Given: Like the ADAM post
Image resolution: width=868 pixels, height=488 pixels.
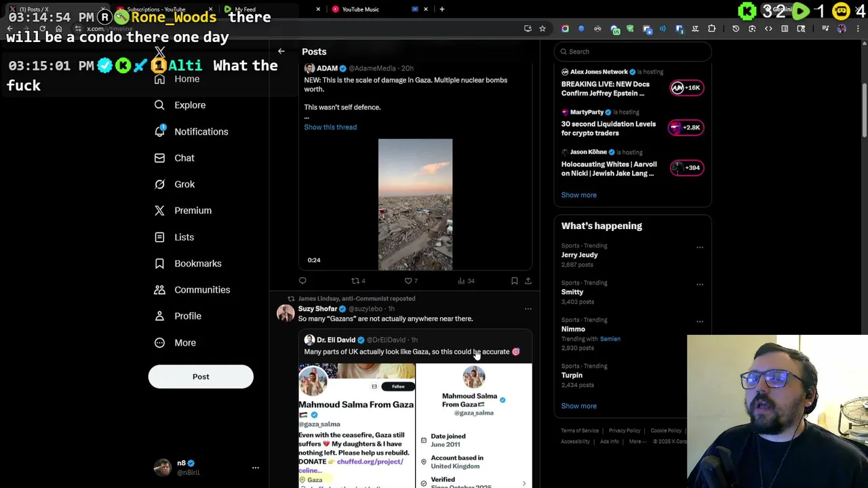Looking at the screenshot, I should pyautogui.click(x=411, y=281).
